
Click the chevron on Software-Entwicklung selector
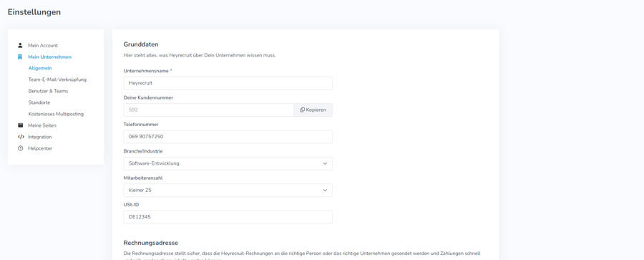tap(325, 163)
